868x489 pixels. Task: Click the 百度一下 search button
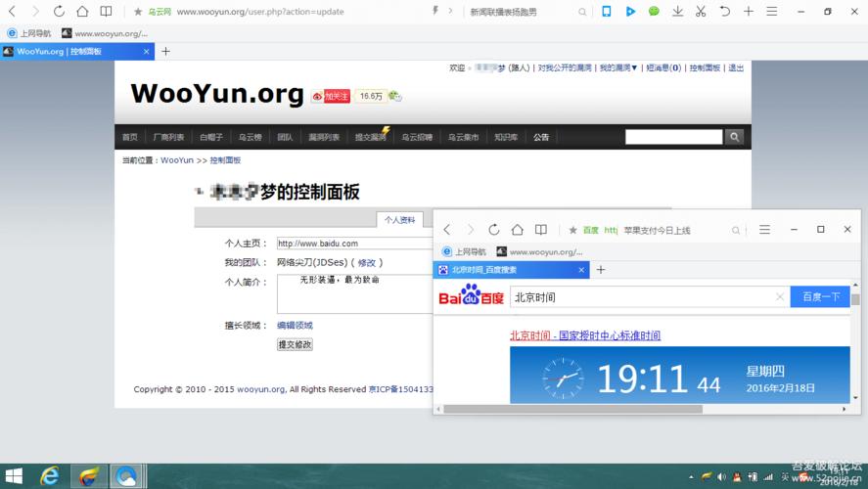pos(820,297)
